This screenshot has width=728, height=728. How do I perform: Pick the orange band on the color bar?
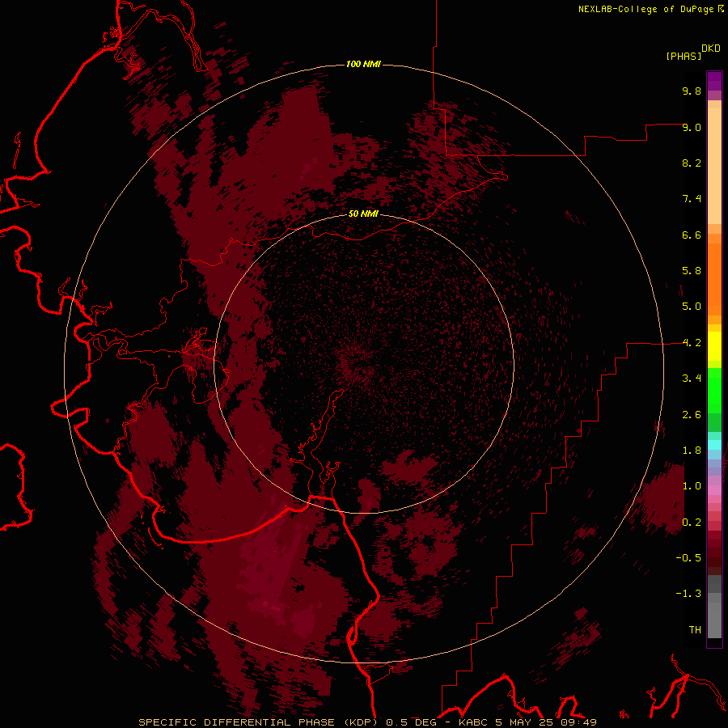pos(714,280)
